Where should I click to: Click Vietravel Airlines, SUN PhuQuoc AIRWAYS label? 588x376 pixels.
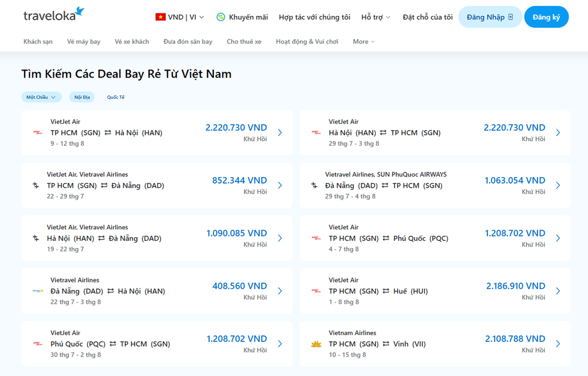coord(386,175)
